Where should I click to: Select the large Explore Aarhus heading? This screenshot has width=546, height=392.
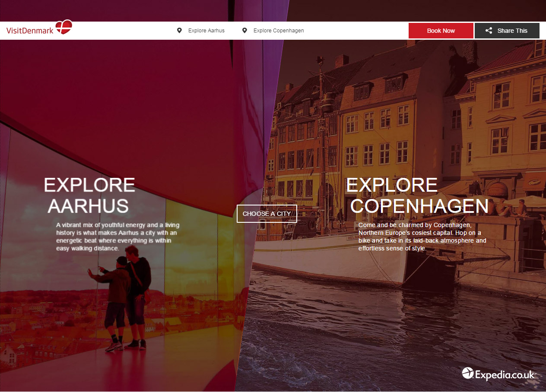(x=89, y=195)
